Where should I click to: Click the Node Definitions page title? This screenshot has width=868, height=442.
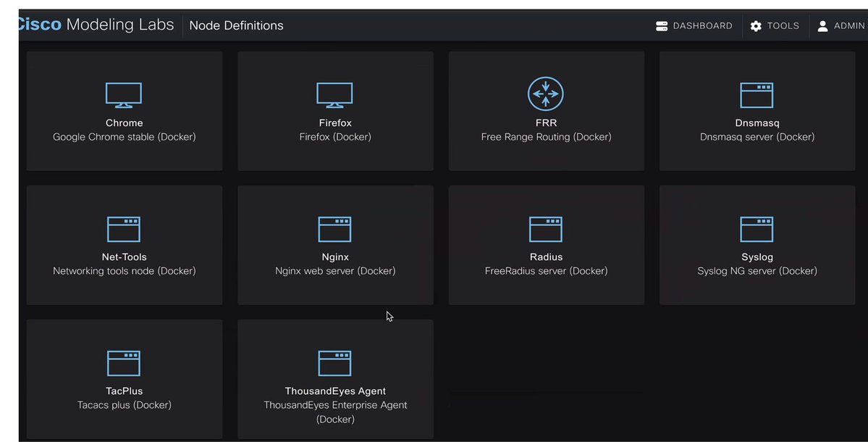237,25
